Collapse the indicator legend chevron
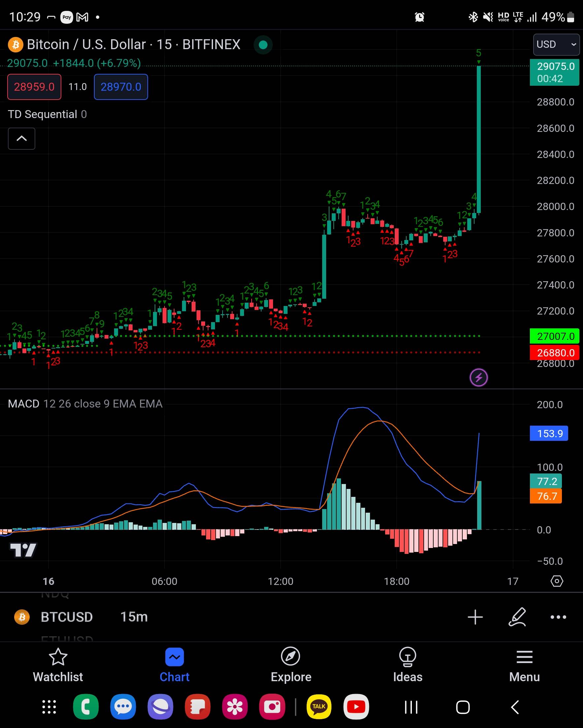 pos(22,138)
